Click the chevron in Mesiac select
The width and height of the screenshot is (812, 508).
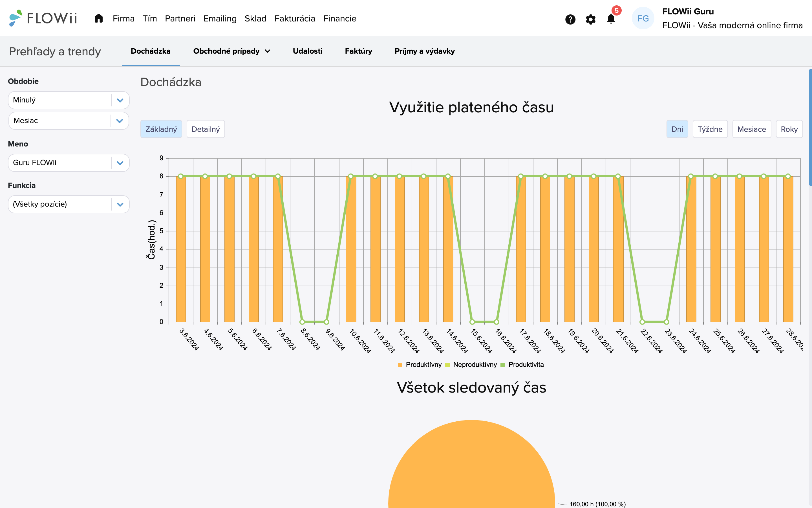click(x=120, y=121)
